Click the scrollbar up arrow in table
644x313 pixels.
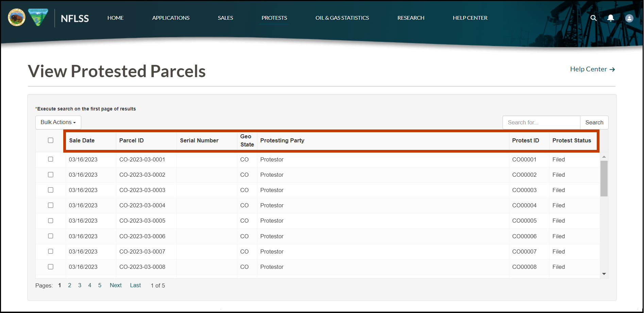point(604,157)
